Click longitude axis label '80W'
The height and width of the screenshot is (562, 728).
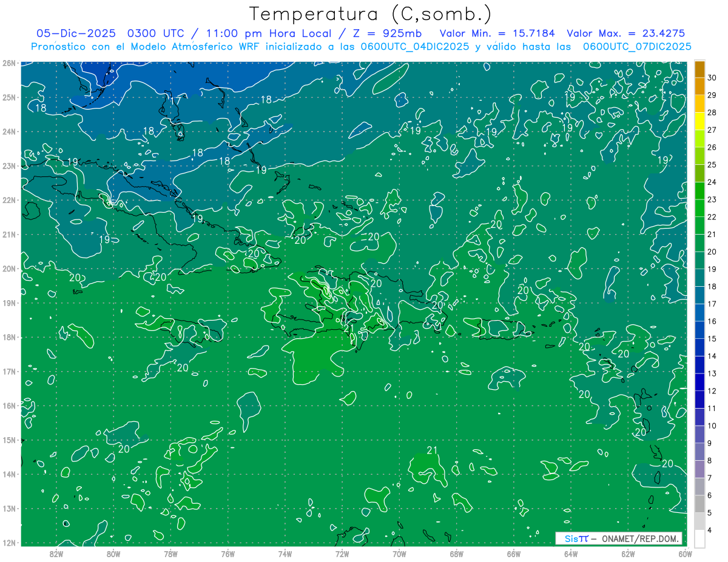pyautogui.click(x=113, y=554)
